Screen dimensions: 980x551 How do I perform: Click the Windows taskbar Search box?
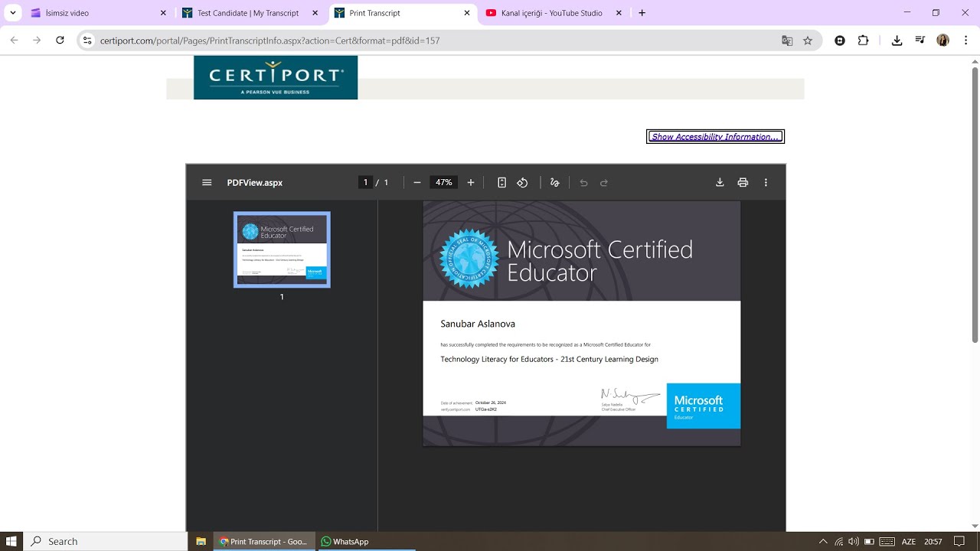(105, 541)
